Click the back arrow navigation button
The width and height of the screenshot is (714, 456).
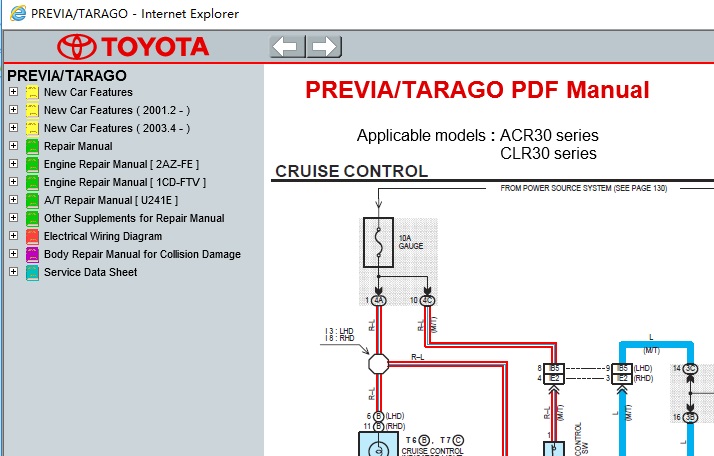pyautogui.click(x=287, y=46)
